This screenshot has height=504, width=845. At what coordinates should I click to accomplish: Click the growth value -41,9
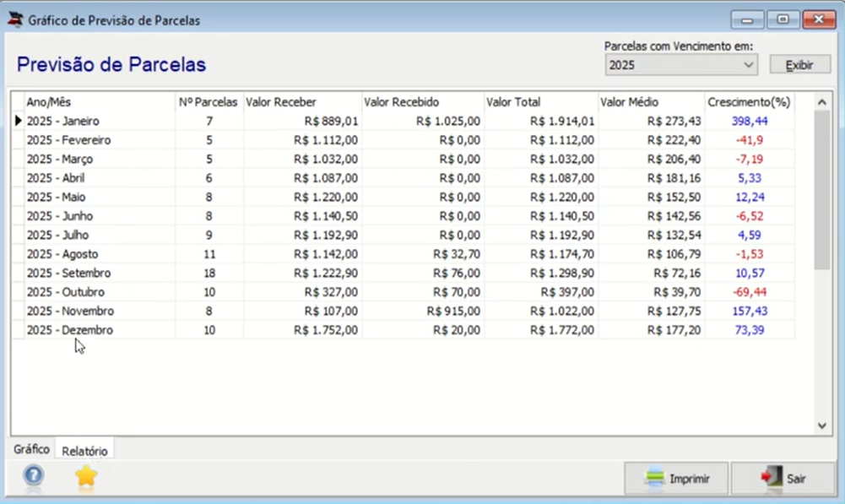750,140
